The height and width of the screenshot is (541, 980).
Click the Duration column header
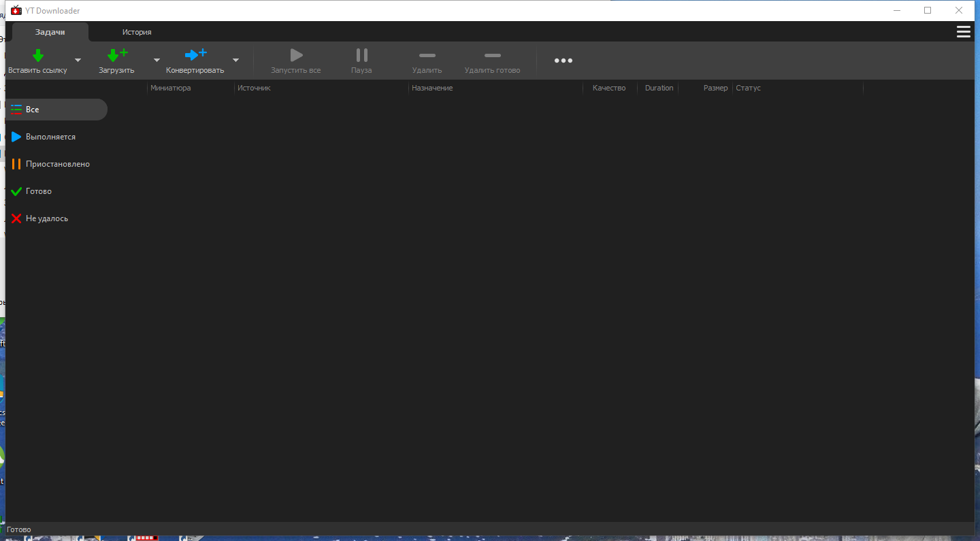[x=658, y=87]
